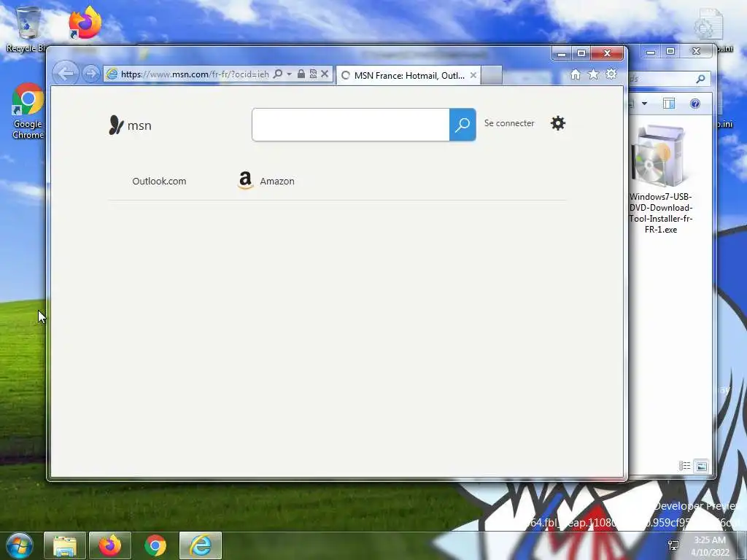Open a new tab in Internet Explorer
The image size is (747, 560).
pos(492,75)
